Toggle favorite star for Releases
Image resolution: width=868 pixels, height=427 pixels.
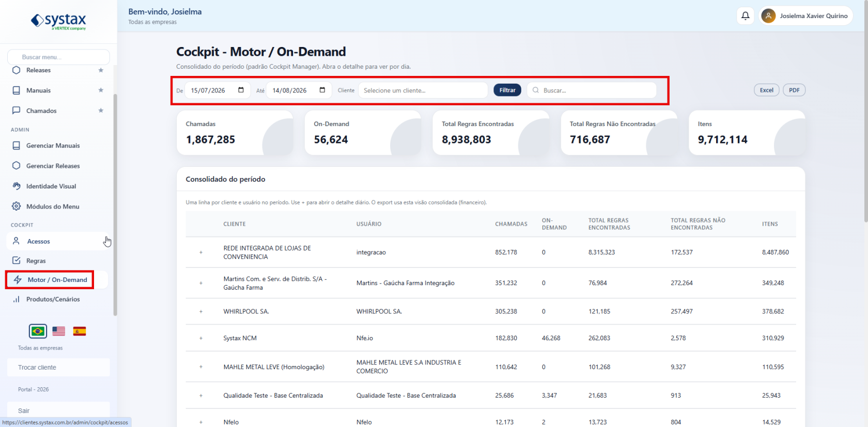101,70
